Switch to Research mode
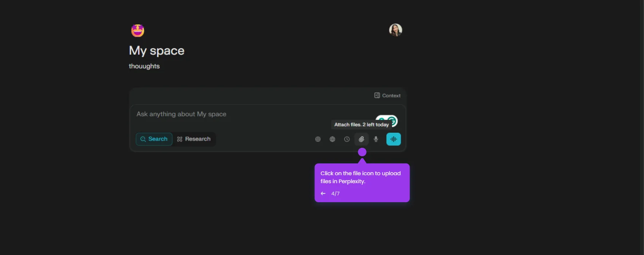The image size is (644, 255). (x=194, y=139)
